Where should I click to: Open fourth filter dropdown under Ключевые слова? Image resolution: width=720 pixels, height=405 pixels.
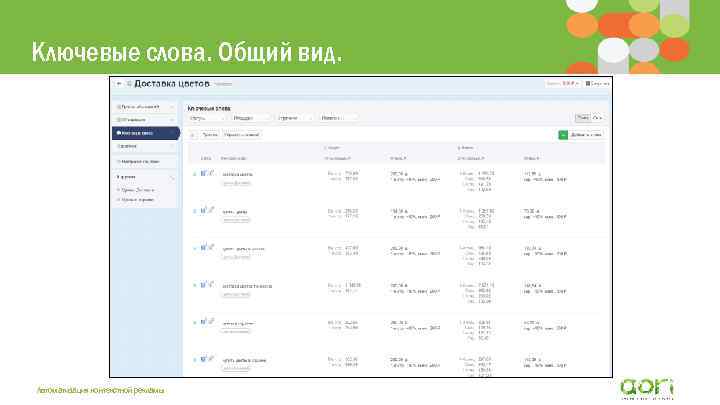[338, 118]
